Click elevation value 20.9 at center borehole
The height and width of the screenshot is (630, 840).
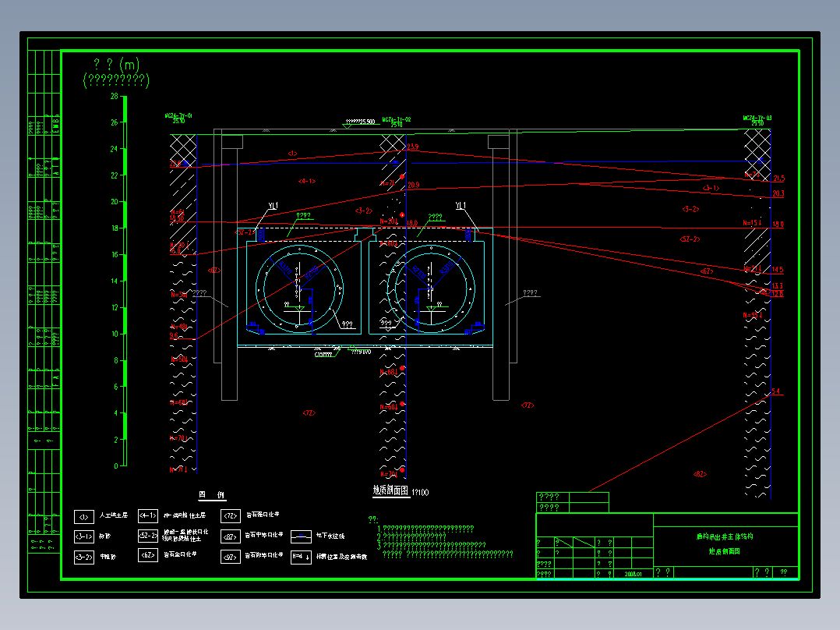click(414, 185)
